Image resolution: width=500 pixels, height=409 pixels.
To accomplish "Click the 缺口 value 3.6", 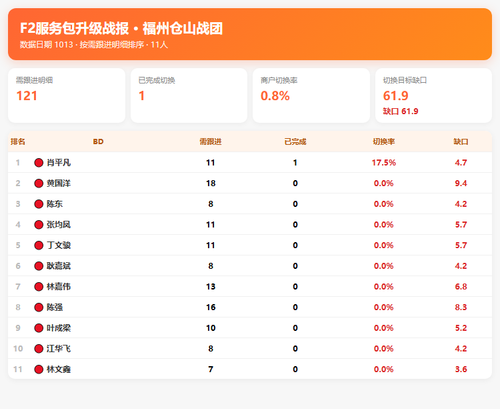I will tap(461, 369).
